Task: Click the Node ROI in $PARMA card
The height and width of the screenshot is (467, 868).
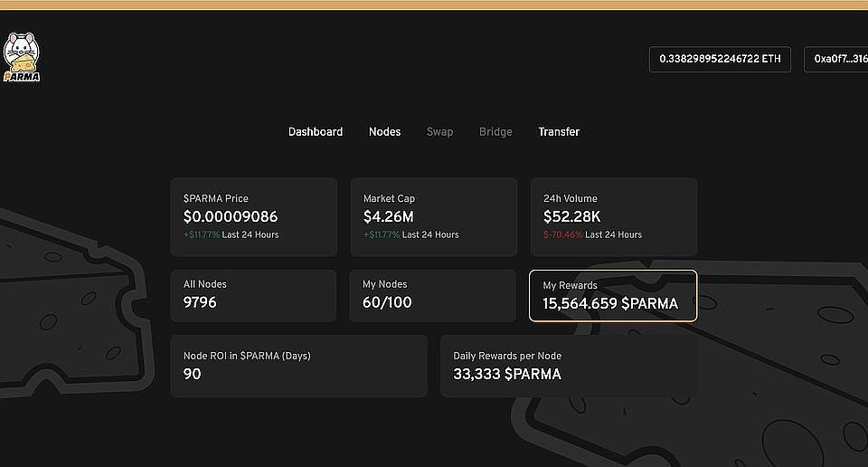Action: tap(299, 367)
